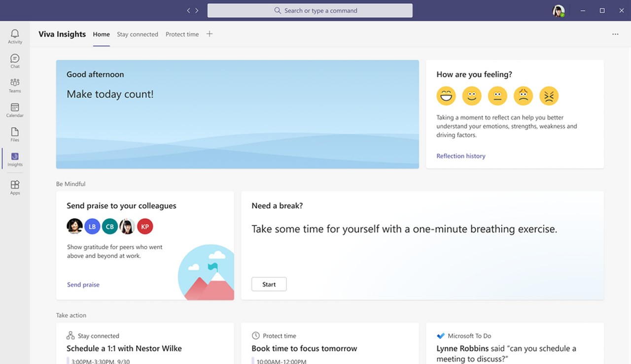
Task: Open the Activity feed in the sidebar
Action: click(x=15, y=36)
